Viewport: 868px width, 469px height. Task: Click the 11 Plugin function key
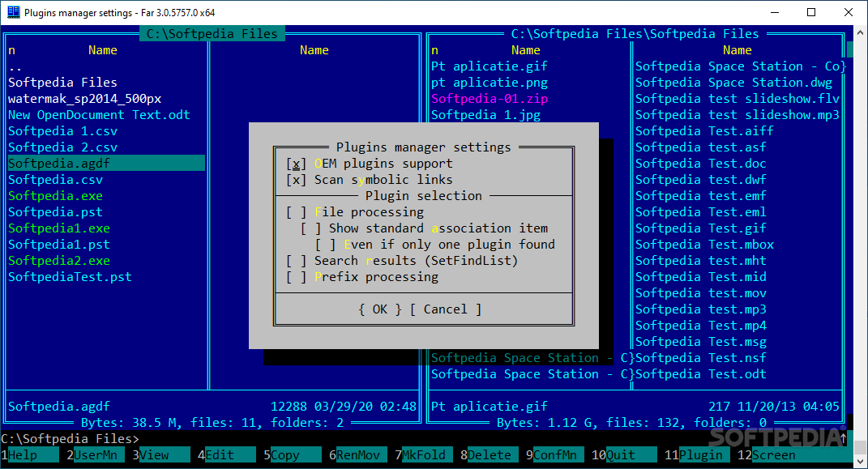[697, 455]
